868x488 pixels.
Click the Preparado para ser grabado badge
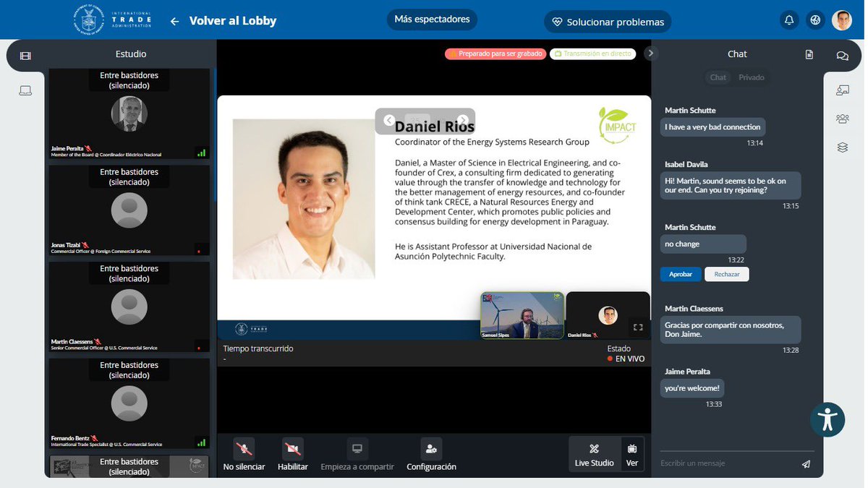(x=495, y=53)
